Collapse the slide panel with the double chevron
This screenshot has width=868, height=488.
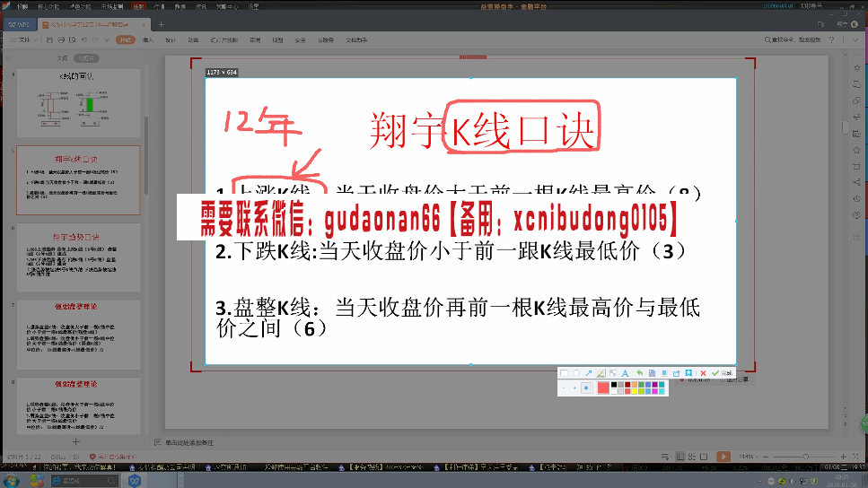pyautogui.click(x=8, y=58)
